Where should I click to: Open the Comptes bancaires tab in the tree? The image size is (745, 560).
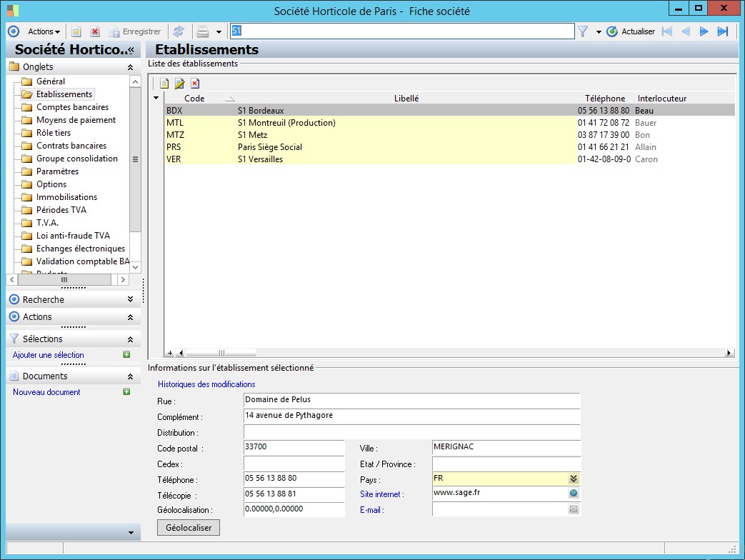[x=72, y=107]
